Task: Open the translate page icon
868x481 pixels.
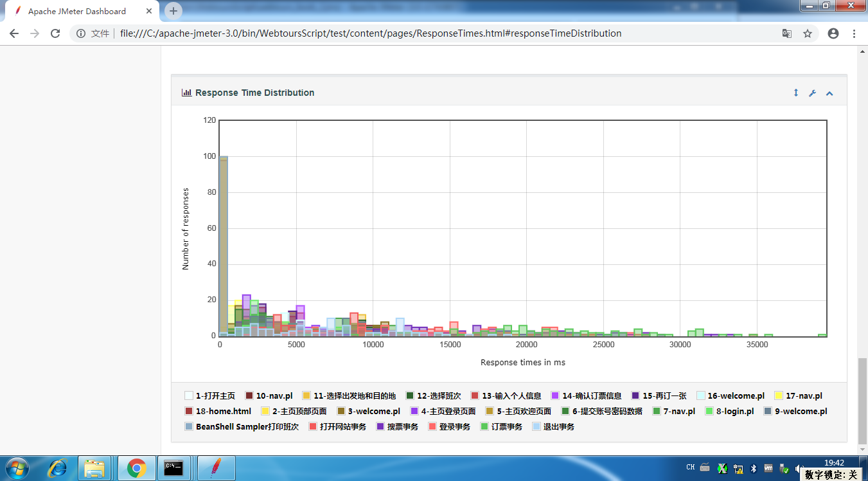Action: (x=786, y=33)
